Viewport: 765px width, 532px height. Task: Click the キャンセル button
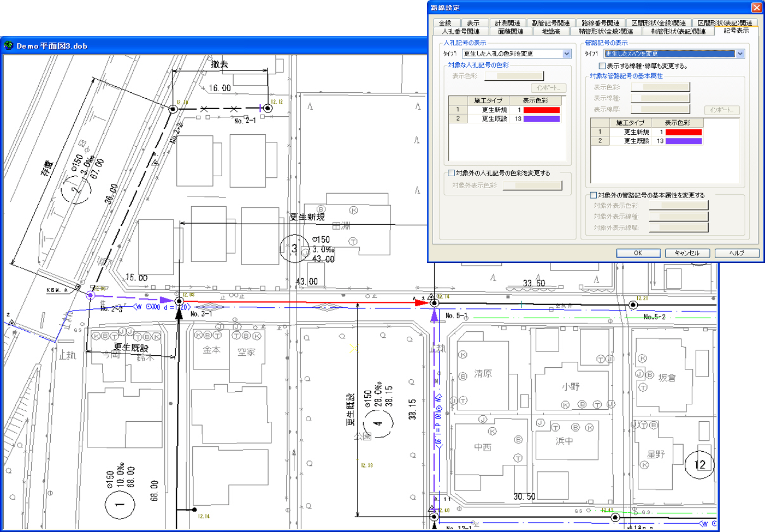click(686, 253)
